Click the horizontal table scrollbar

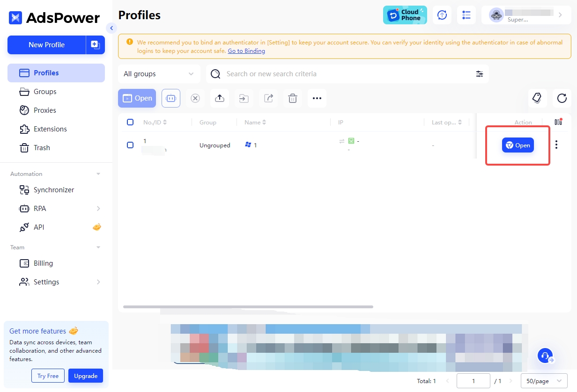coord(248,307)
